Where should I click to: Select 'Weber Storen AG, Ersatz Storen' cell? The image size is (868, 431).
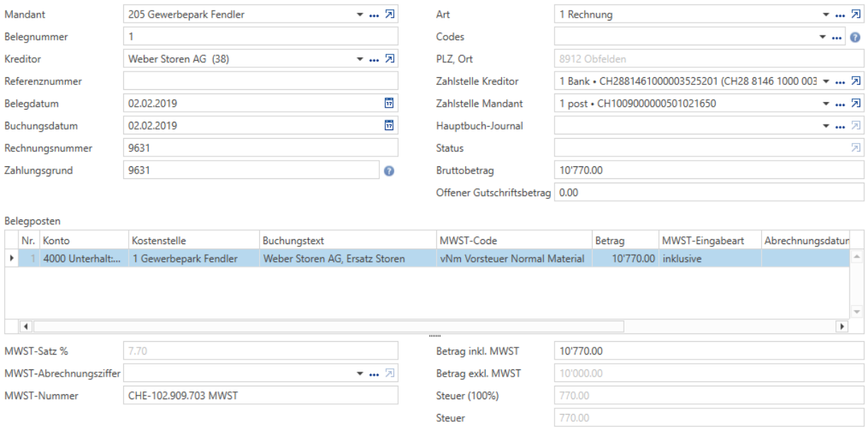point(348,258)
